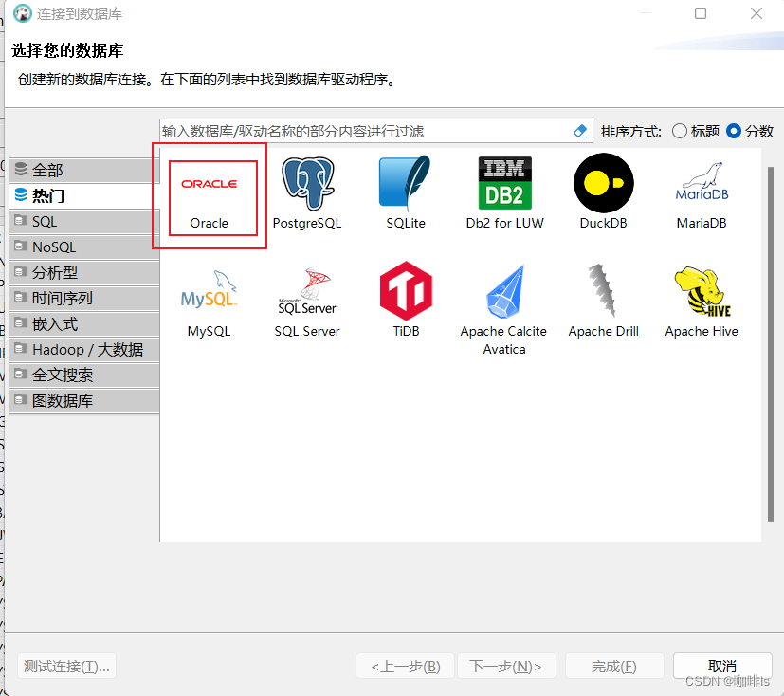Viewport: 784px width, 696px height.
Task: Click the <上一步(B) button
Action: coord(405,666)
